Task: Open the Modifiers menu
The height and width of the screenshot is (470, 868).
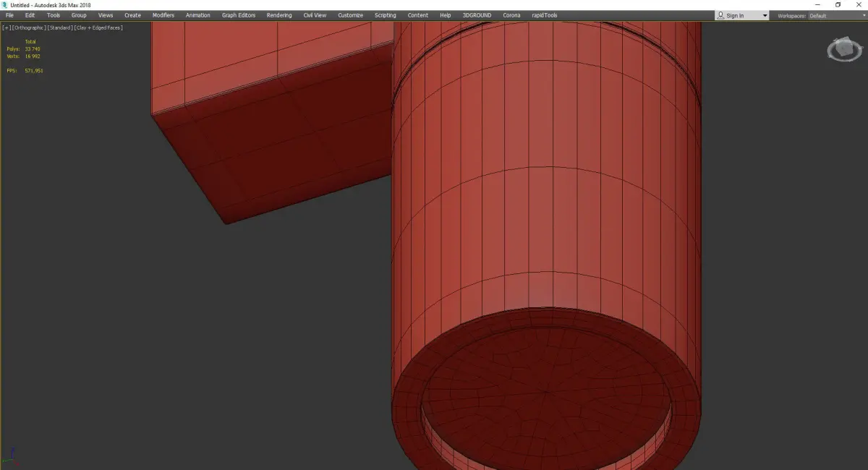Action: [163, 15]
